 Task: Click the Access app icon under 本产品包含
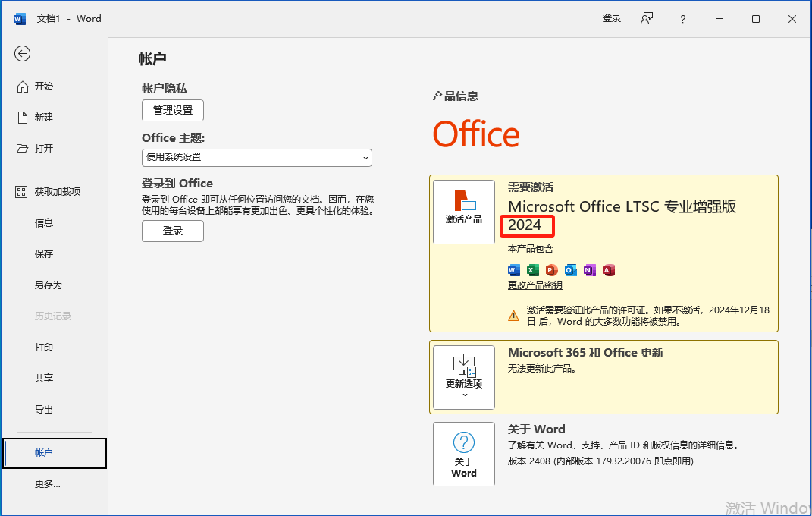(609, 270)
